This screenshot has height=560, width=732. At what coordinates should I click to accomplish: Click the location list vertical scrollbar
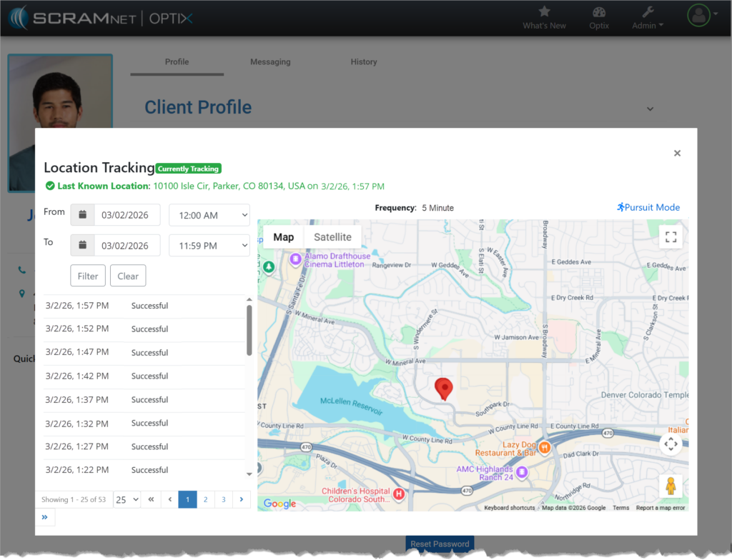tap(249, 331)
